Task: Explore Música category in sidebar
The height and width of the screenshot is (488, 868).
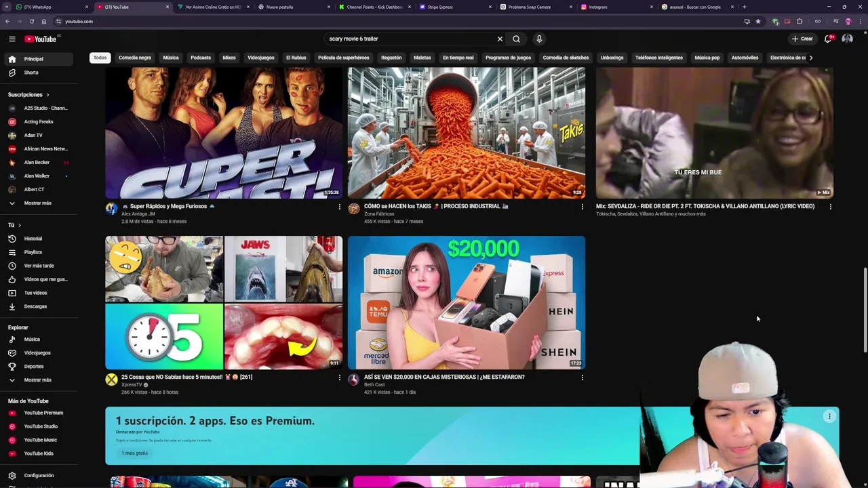Action: point(32,339)
